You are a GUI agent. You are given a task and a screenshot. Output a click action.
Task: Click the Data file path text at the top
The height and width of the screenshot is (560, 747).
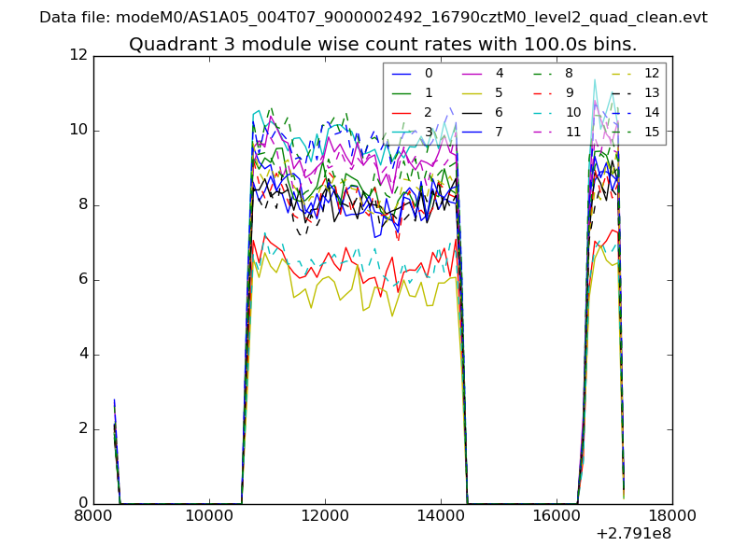(x=373, y=18)
